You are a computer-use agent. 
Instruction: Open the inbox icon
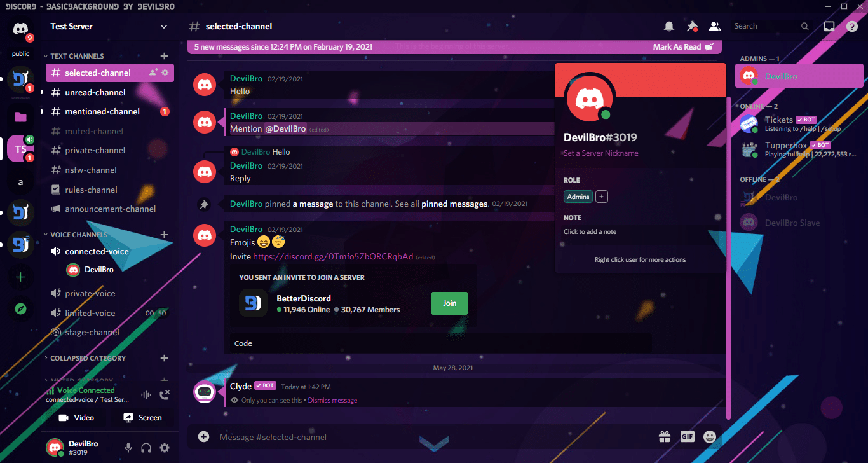(829, 26)
